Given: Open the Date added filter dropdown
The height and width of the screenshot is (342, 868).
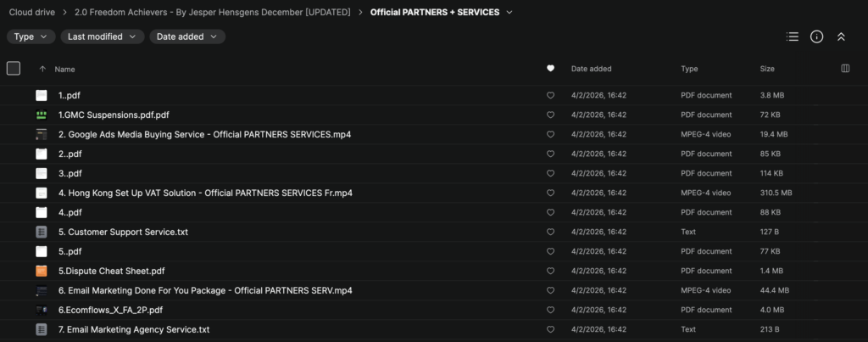Looking at the screenshot, I should coord(187,36).
